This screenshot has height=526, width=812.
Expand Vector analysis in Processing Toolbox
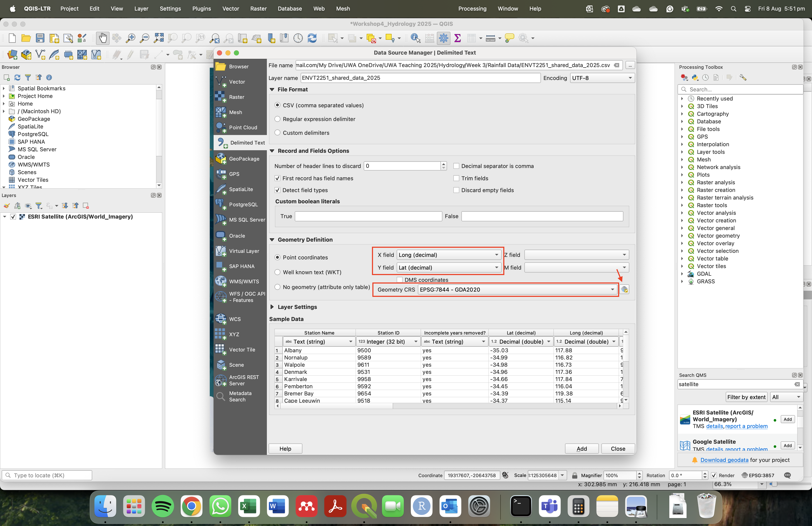(x=682, y=213)
